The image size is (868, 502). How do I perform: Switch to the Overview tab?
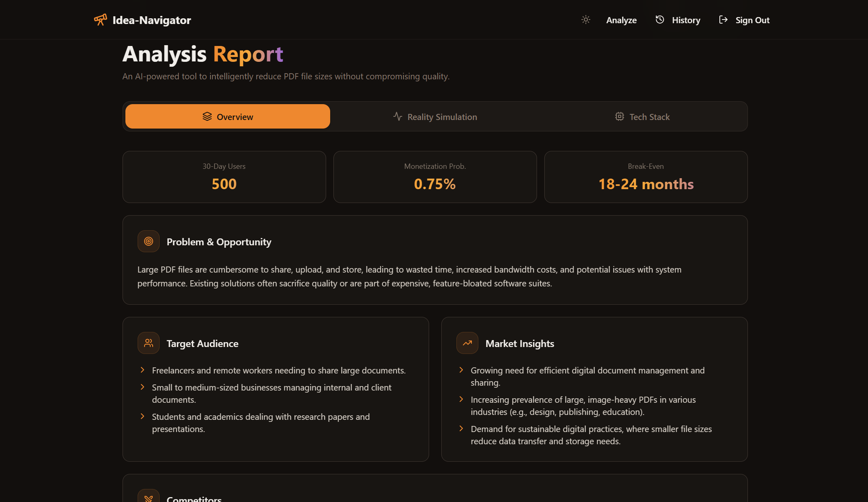(228, 117)
